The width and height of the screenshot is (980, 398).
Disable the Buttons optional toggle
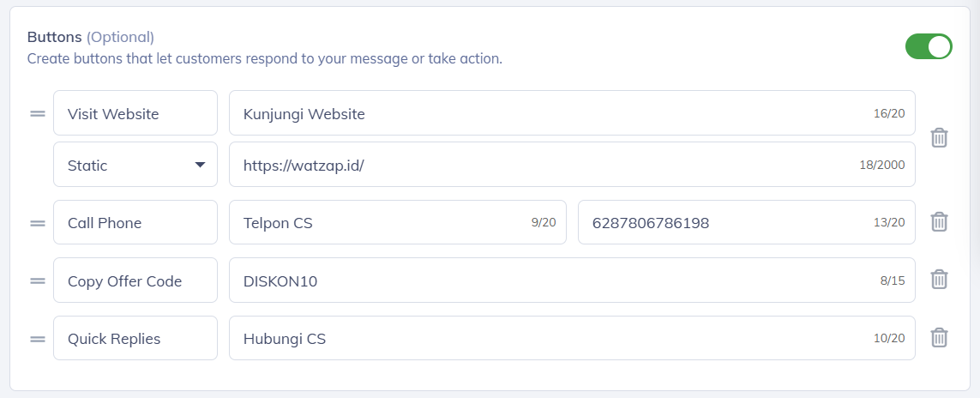(929, 46)
